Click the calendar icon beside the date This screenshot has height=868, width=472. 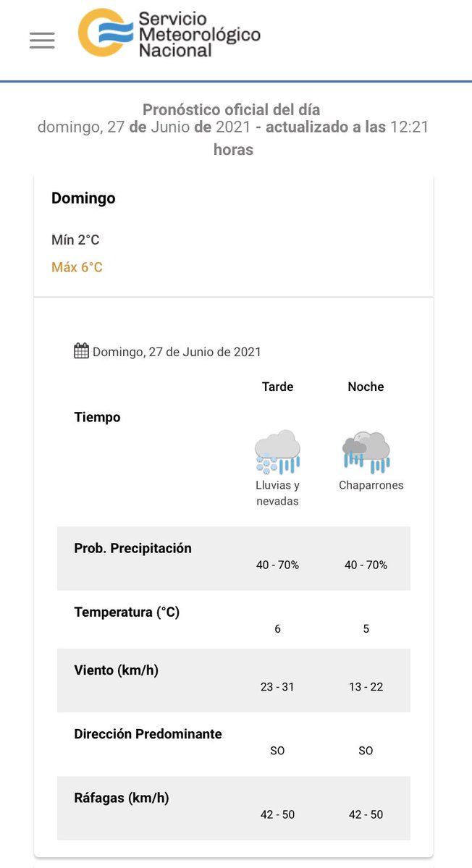click(81, 351)
